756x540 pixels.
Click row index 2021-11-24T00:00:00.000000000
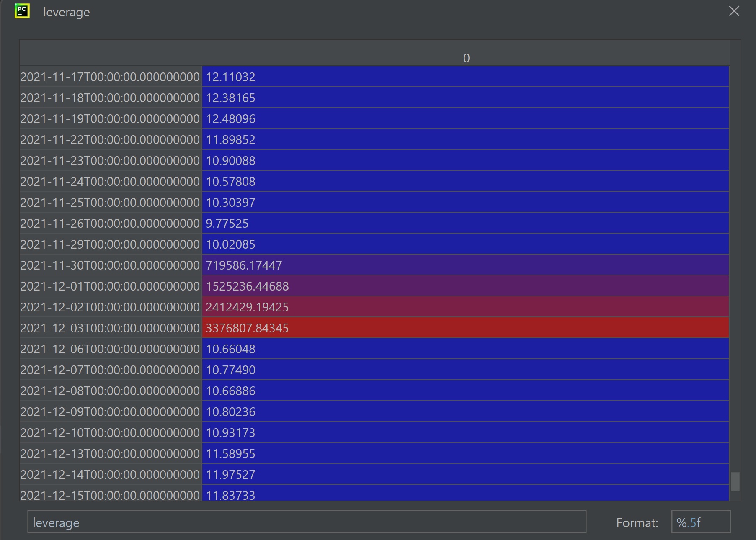pos(111,181)
